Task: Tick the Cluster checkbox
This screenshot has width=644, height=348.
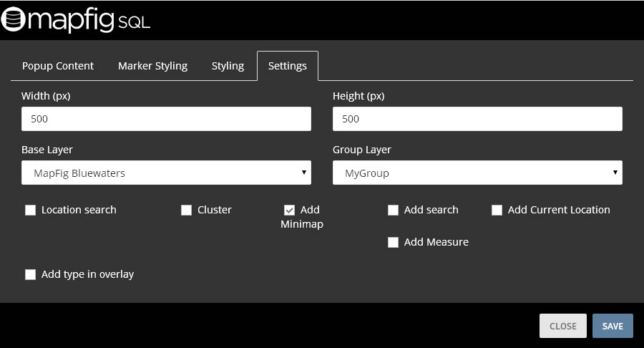Action: tap(187, 211)
